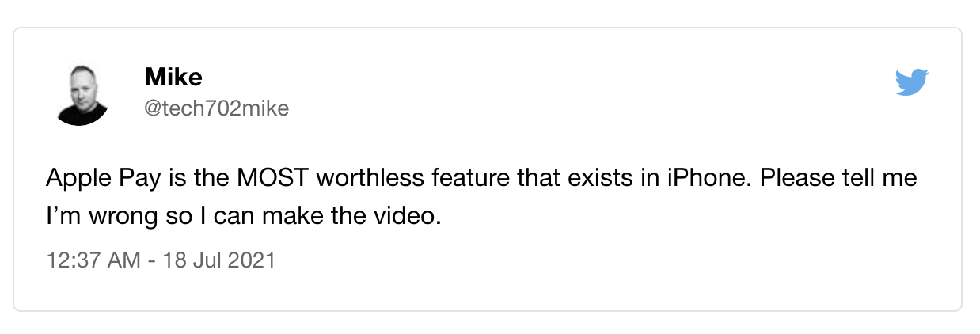Image resolution: width=980 pixels, height=334 pixels.
Task: Open the @tech702mike handle link
Action: (217, 108)
